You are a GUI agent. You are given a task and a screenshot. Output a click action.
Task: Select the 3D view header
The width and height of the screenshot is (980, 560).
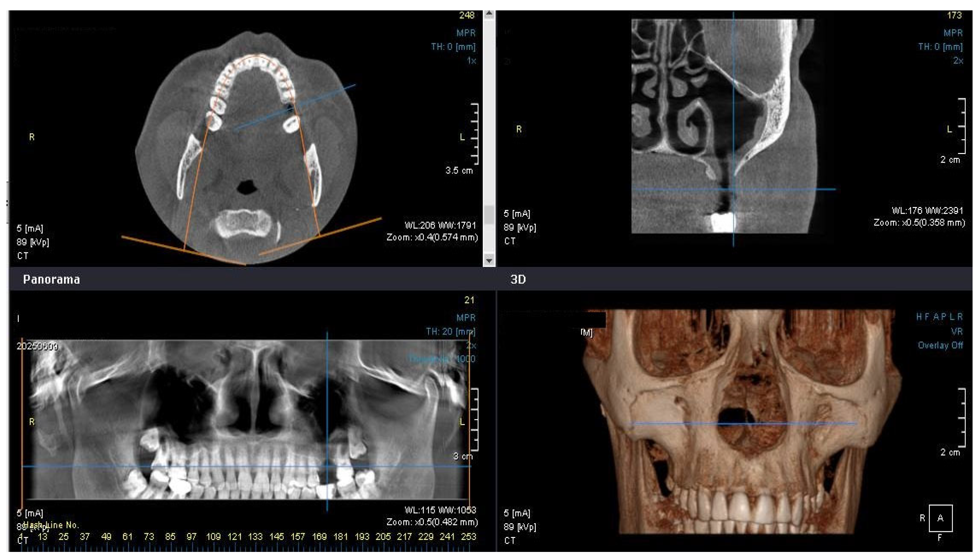(518, 279)
